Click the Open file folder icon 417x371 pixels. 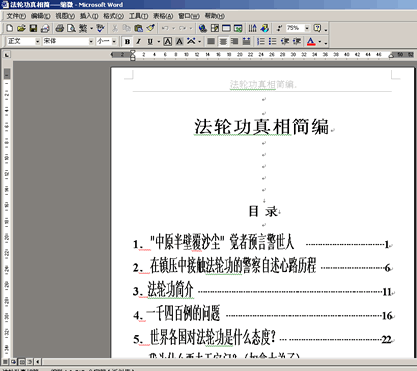pyautogui.click(x=21, y=28)
